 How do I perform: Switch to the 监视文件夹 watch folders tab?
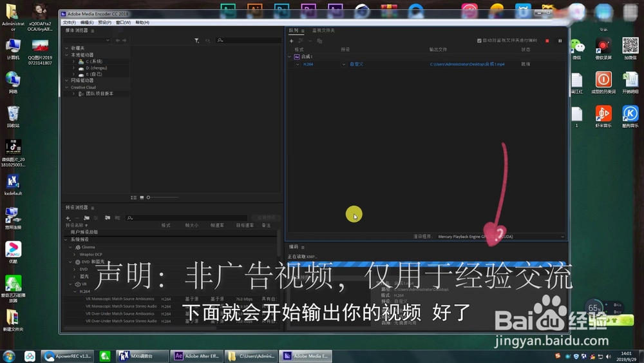click(x=323, y=30)
